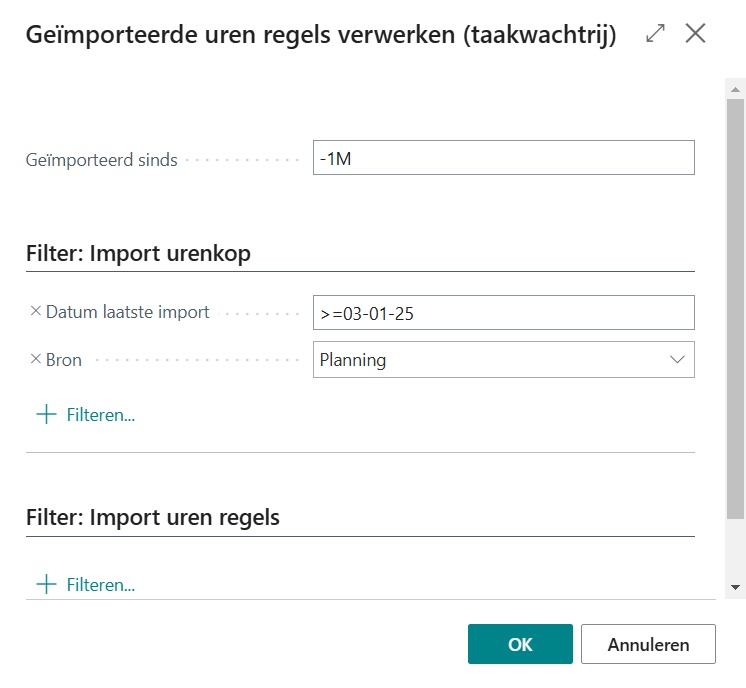Image resolution: width=746 pixels, height=688 pixels.
Task: Click the dialog title text
Action: 320,35
